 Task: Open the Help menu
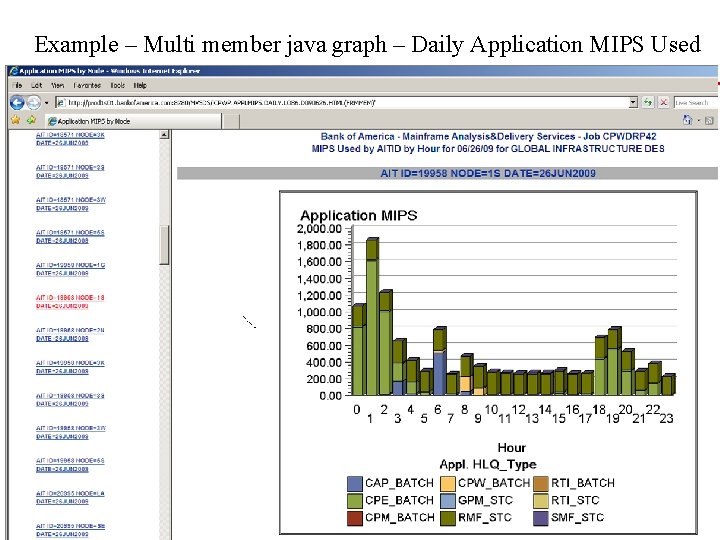pyautogui.click(x=140, y=85)
